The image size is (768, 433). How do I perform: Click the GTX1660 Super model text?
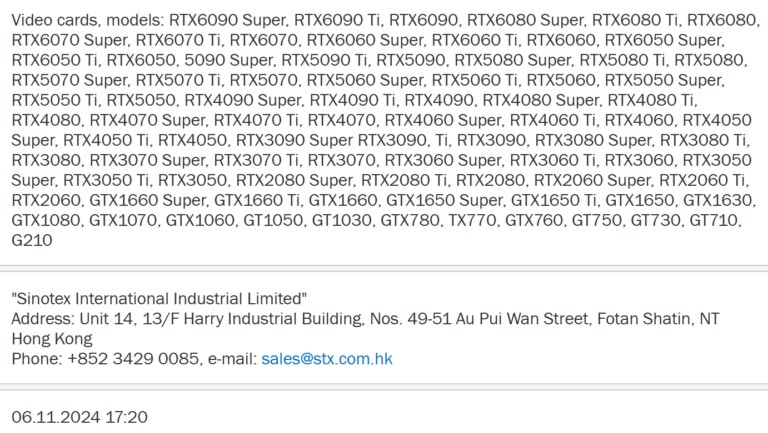click(x=149, y=200)
